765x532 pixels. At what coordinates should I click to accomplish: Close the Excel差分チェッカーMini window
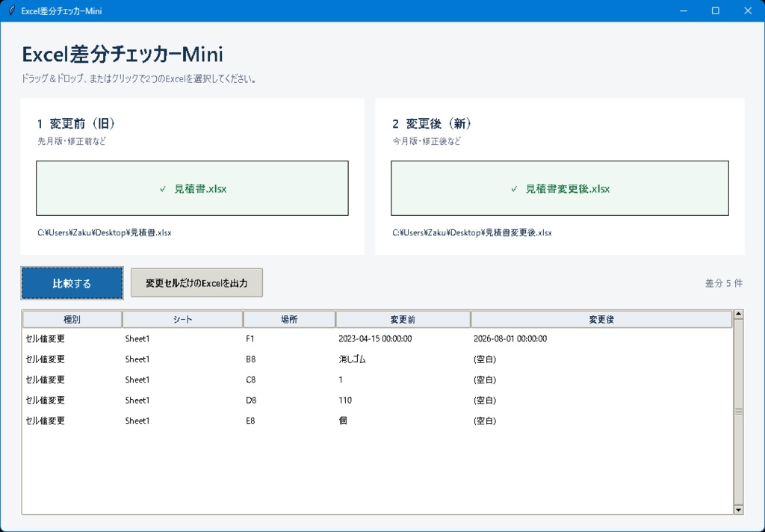coord(747,10)
